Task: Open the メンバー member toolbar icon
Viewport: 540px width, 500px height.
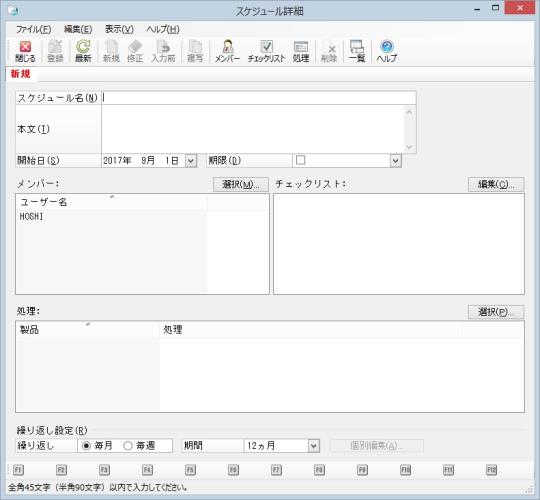Action: (227, 52)
